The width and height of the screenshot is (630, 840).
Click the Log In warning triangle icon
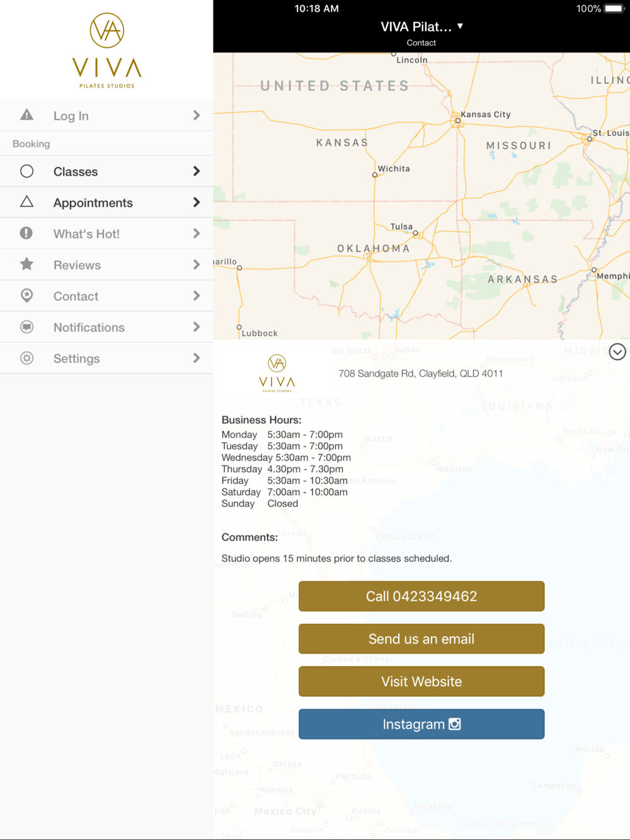coord(26,115)
